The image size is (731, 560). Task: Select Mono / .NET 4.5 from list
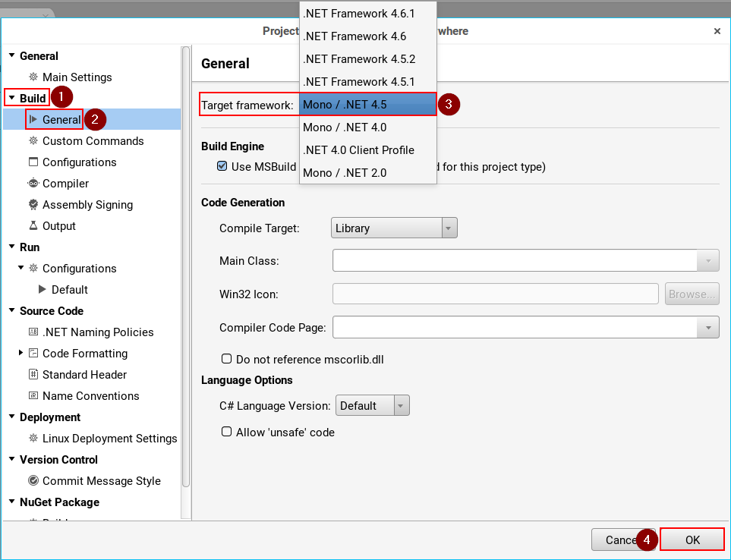[x=367, y=105]
